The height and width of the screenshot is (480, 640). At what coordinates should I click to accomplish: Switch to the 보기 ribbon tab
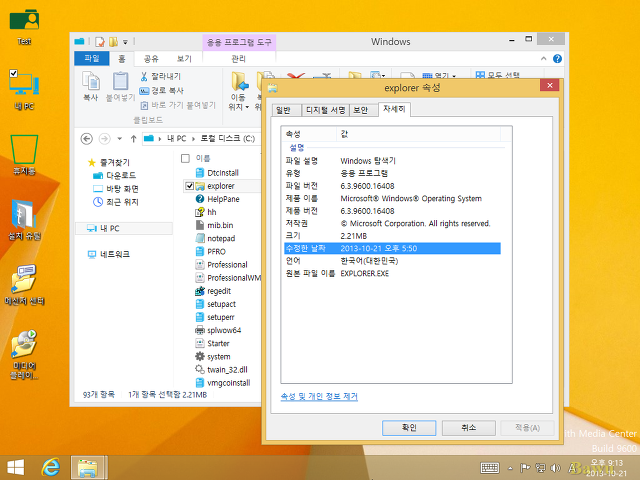[184, 59]
